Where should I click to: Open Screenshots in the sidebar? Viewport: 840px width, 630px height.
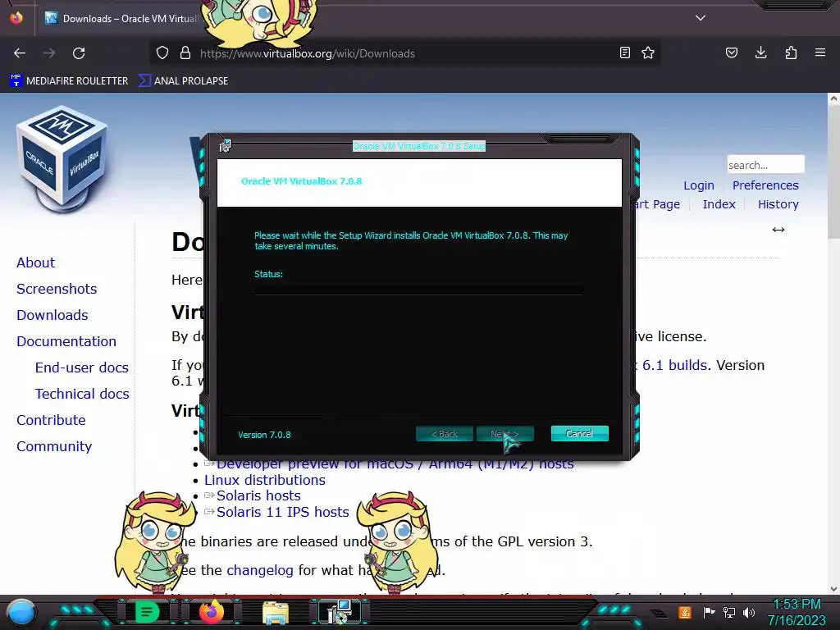pos(57,289)
